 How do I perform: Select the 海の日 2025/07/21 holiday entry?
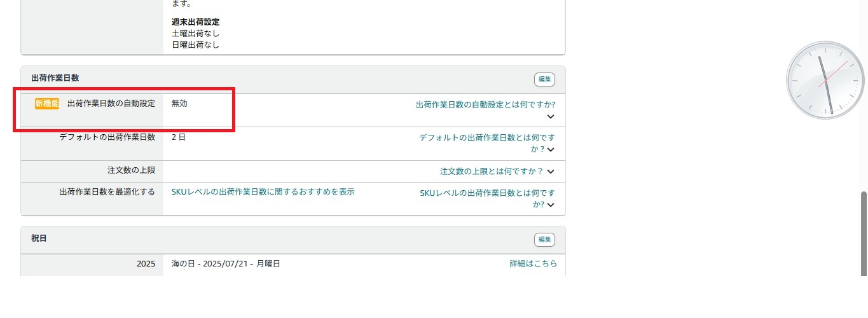226,263
